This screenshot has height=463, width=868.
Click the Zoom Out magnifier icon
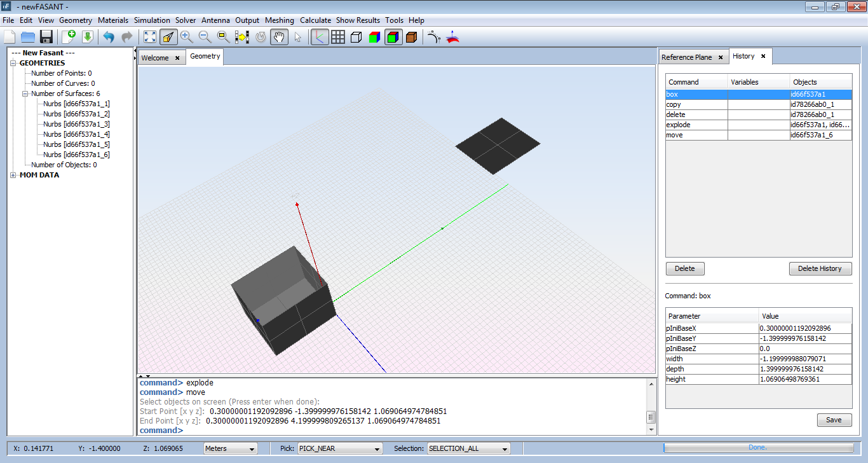coord(205,37)
